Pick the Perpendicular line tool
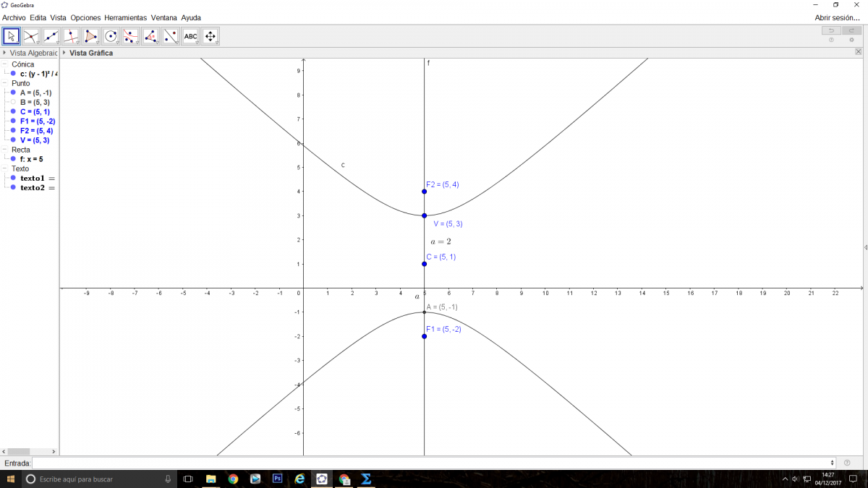 [x=71, y=36]
